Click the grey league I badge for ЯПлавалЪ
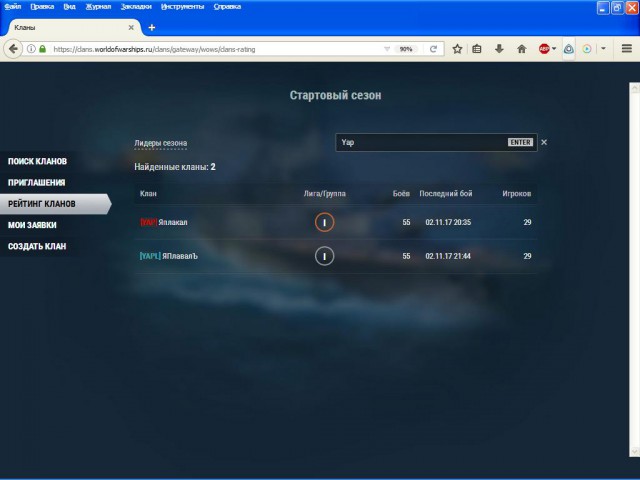The height and width of the screenshot is (480, 640). pyautogui.click(x=324, y=256)
